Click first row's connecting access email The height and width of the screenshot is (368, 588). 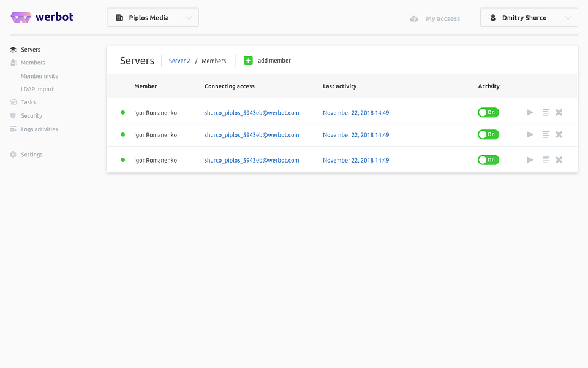tap(252, 113)
